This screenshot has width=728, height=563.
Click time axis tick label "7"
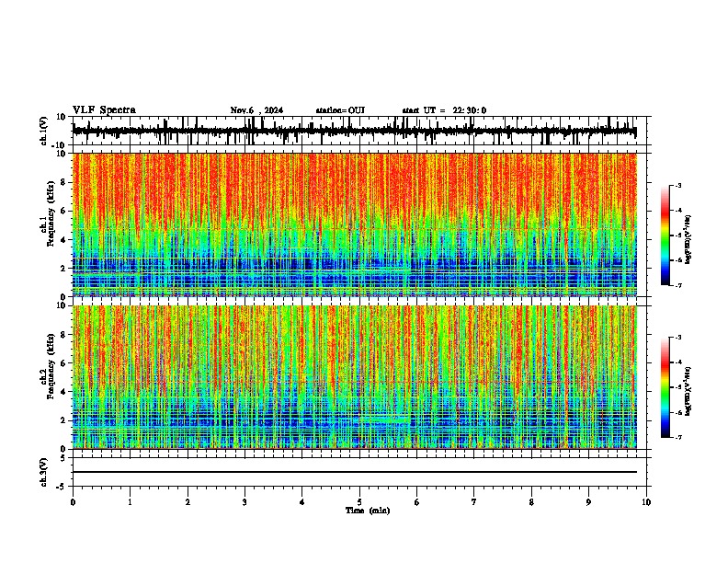[x=474, y=502]
